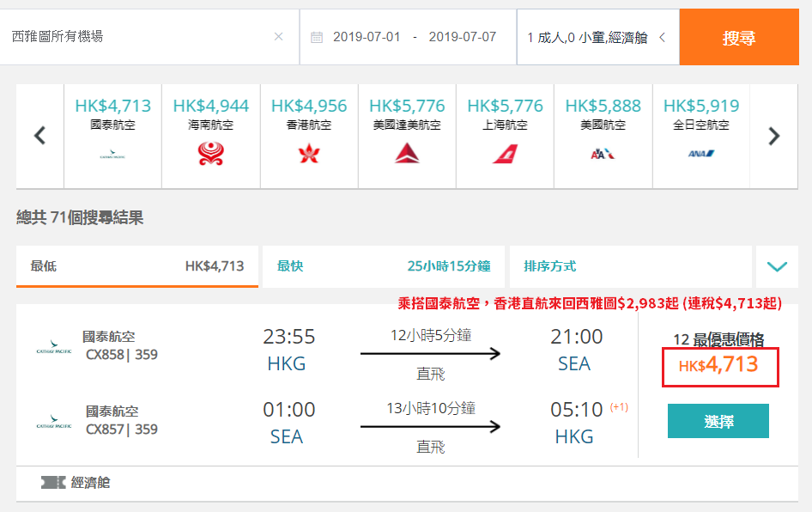Viewport: 812px width, 512px height.
Task: Click the calendar icon beside 2019-07-01
Action: pos(317,37)
